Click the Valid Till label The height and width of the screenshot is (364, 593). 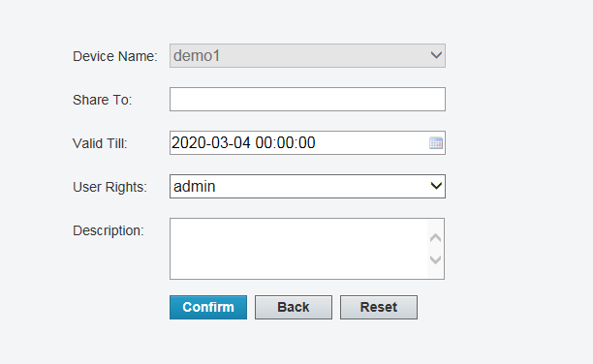(x=100, y=143)
